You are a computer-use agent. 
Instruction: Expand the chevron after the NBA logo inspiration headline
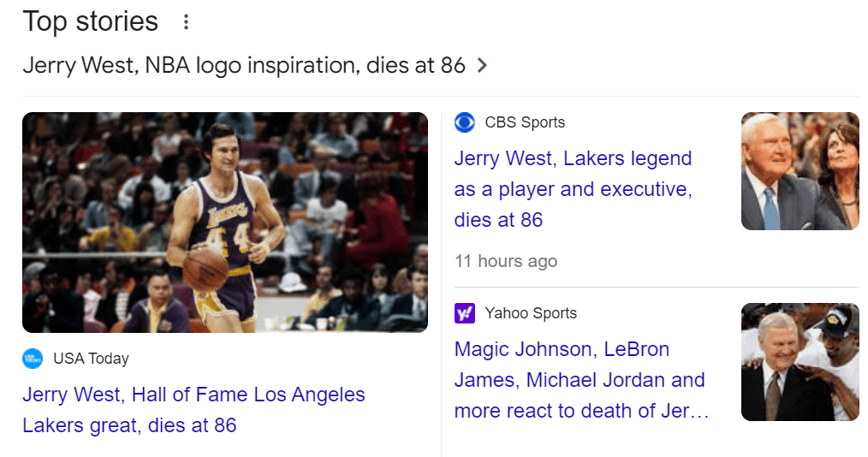coord(482,65)
